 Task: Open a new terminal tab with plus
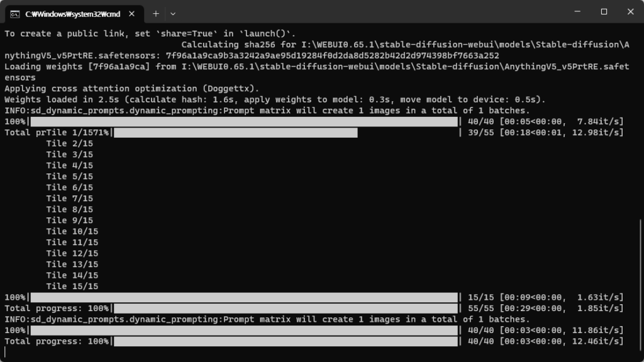(156, 14)
